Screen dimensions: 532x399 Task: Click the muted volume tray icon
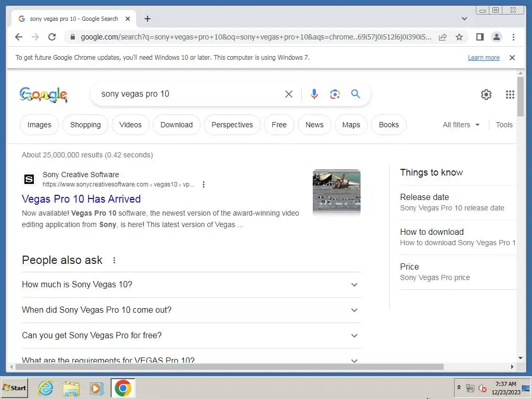tap(482, 388)
